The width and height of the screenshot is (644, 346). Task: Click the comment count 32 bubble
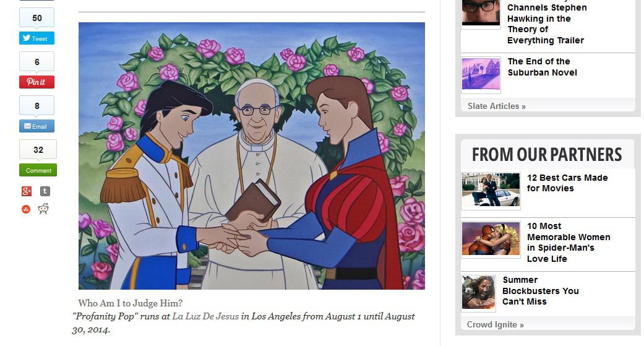pyautogui.click(x=38, y=150)
